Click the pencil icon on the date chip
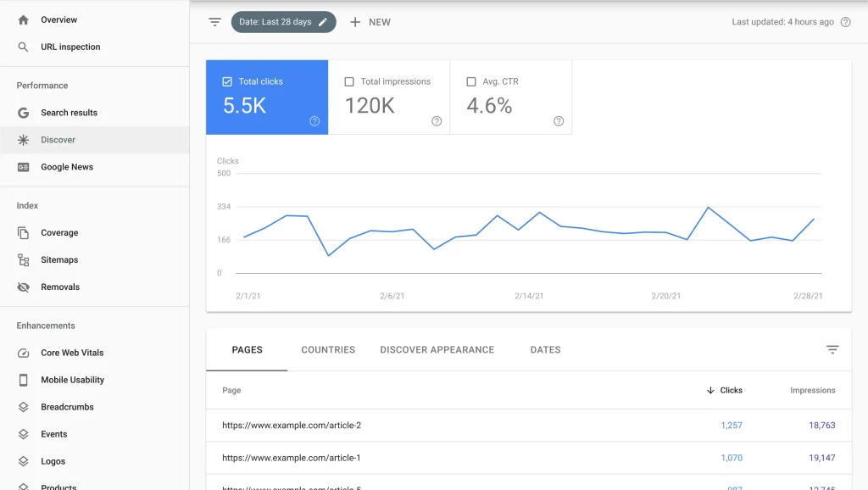Image resolution: width=868 pixels, height=490 pixels. tap(323, 22)
